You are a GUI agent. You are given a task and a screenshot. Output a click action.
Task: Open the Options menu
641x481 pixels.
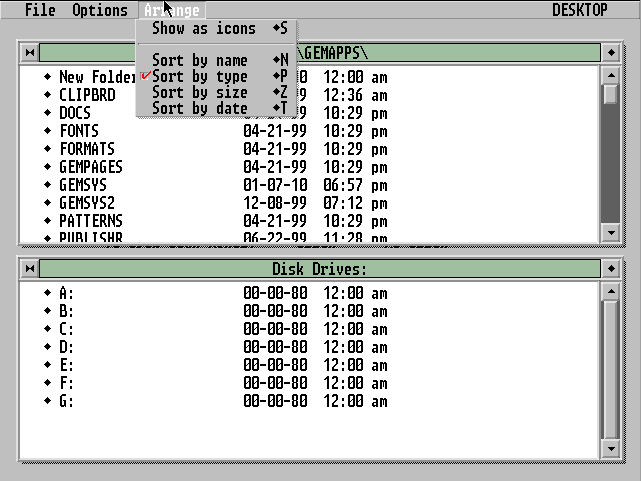100,11
